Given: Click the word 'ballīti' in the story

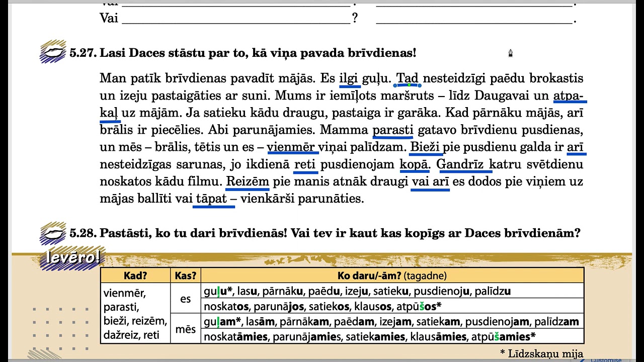Looking at the screenshot, I should pos(154,199).
